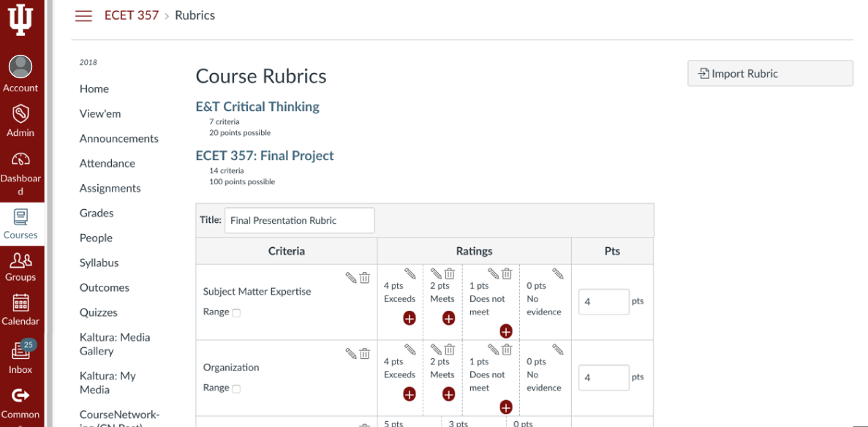The width and height of the screenshot is (868, 427).
Task: Open the Admin shield icon
Action: [20, 114]
